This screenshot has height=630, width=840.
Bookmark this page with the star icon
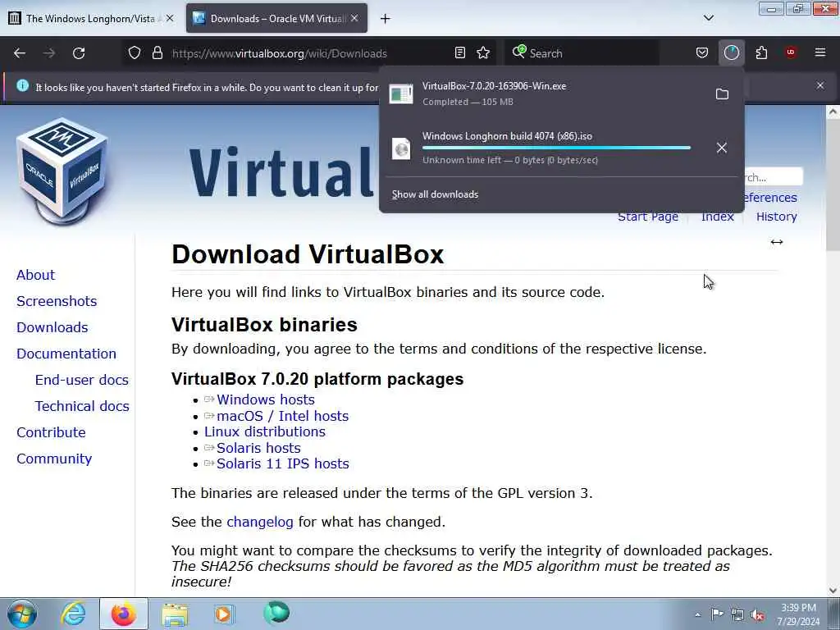click(x=483, y=53)
